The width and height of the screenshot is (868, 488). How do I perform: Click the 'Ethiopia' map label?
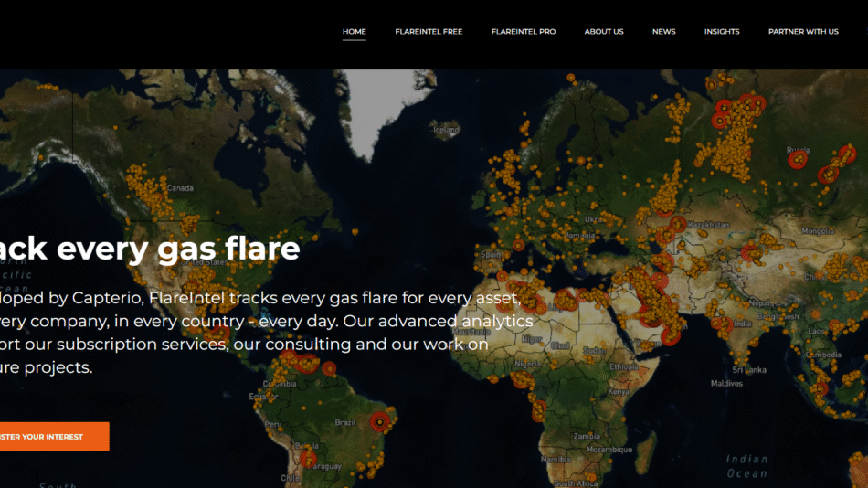click(x=624, y=367)
